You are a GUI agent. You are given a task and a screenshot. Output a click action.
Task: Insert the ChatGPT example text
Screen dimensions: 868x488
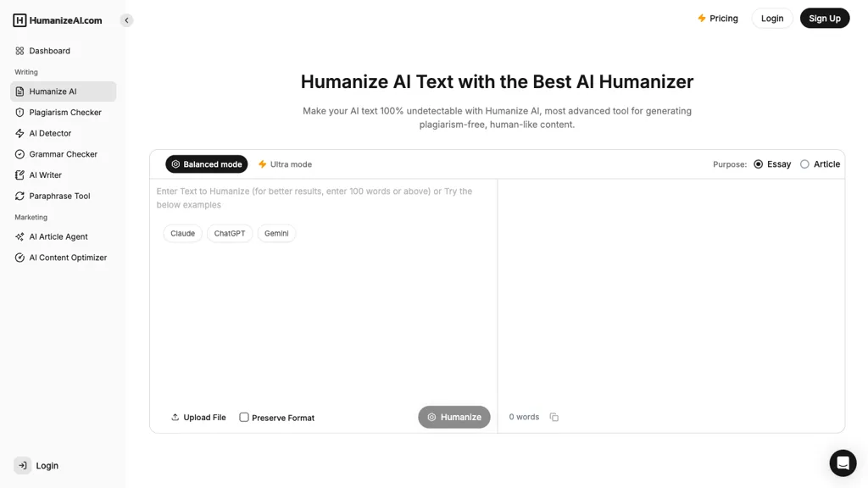coord(229,233)
